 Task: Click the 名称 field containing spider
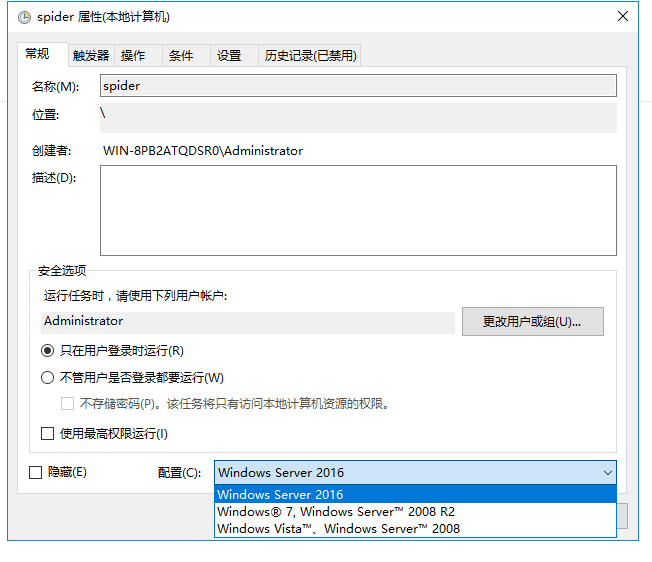(x=358, y=86)
